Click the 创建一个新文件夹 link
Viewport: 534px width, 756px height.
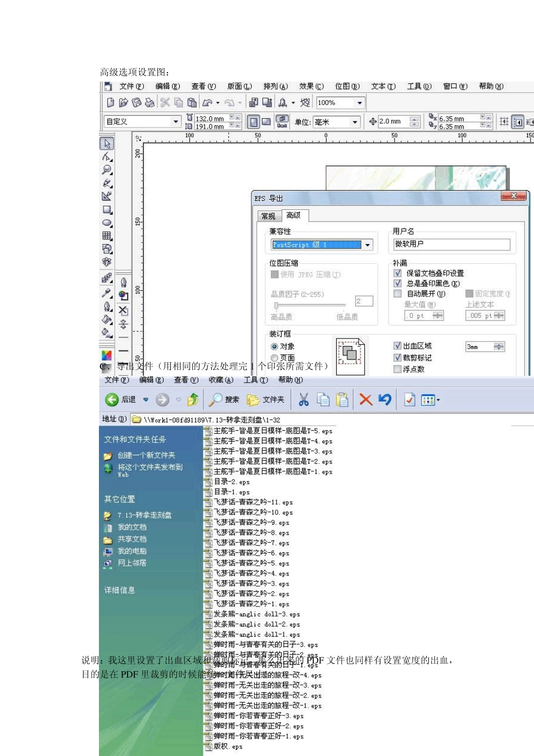pyautogui.click(x=146, y=455)
